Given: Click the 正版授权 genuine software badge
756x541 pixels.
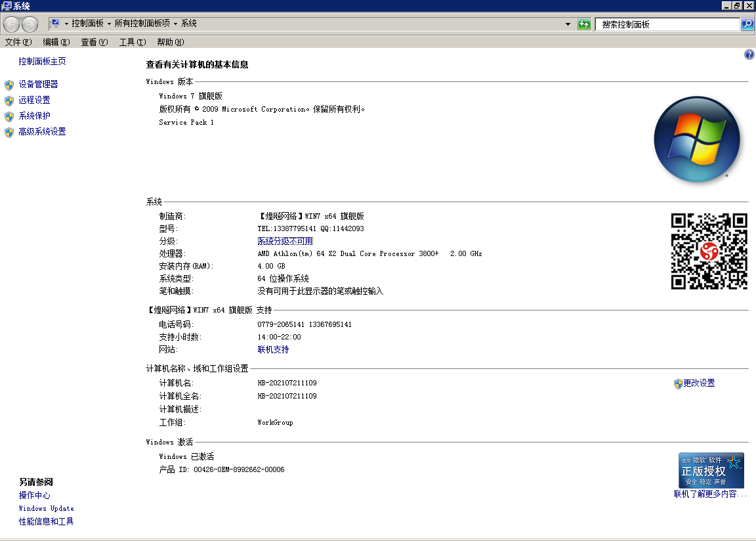Looking at the screenshot, I should point(711,470).
